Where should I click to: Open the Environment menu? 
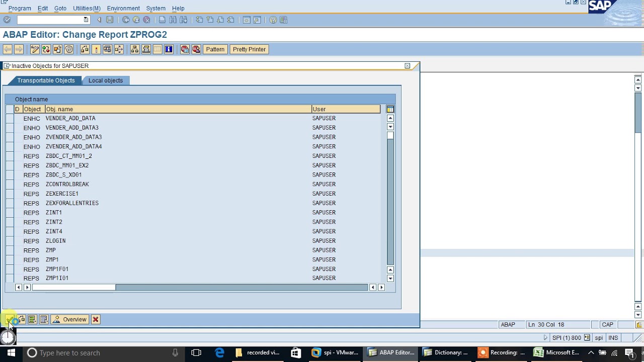[x=123, y=9]
